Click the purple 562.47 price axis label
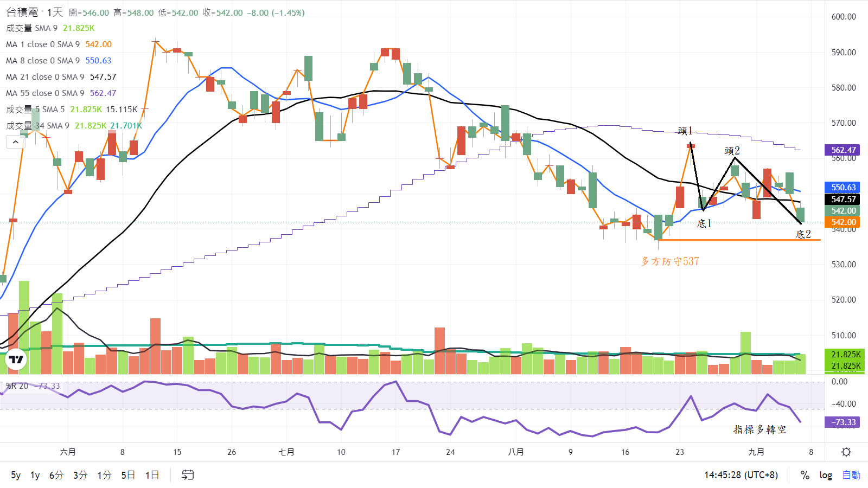868x488 pixels. click(x=843, y=150)
